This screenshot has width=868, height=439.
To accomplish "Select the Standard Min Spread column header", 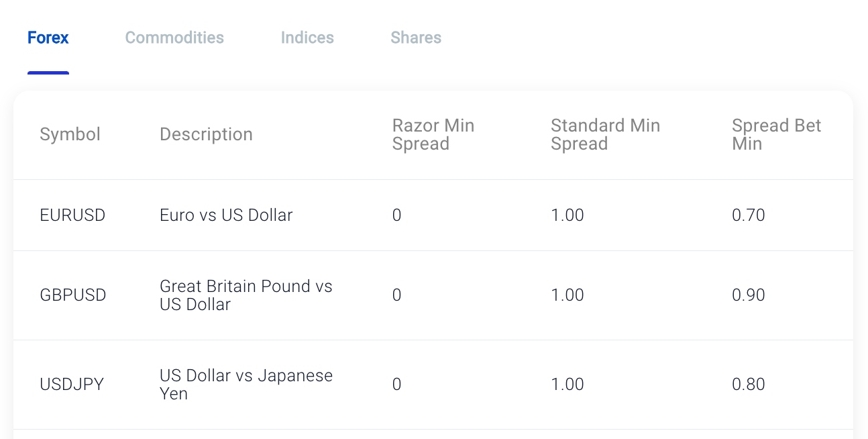I will coord(605,134).
